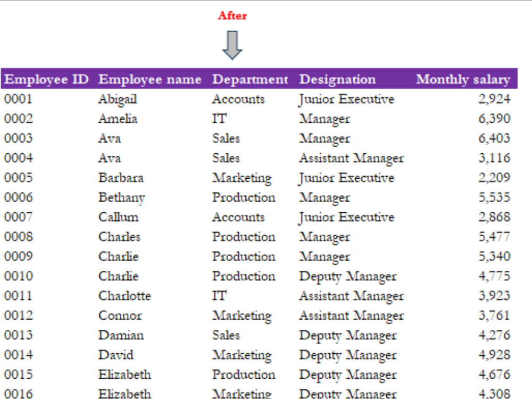Click Production in Bethany's row
The image size is (532, 399).
click(244, 197)
